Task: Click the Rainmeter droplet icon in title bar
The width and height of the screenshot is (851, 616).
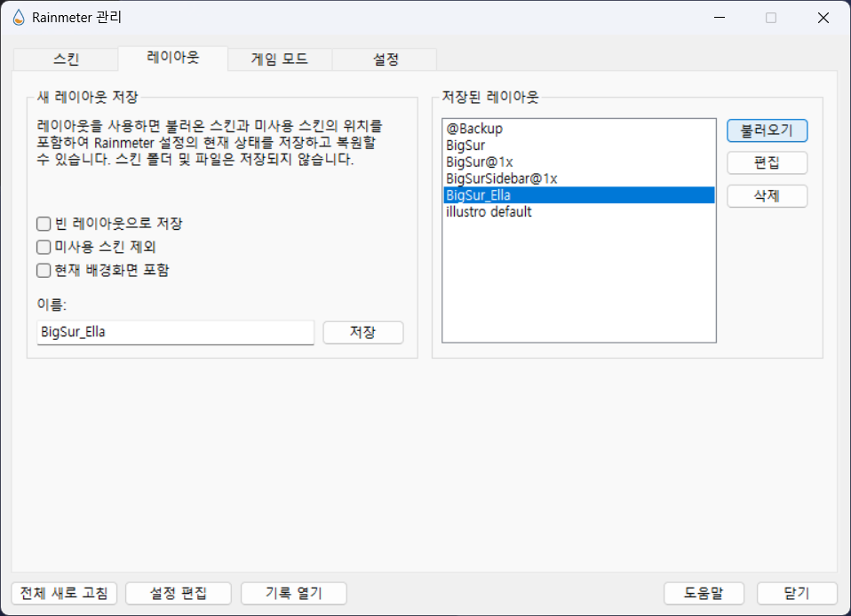Action: (19, 18)
